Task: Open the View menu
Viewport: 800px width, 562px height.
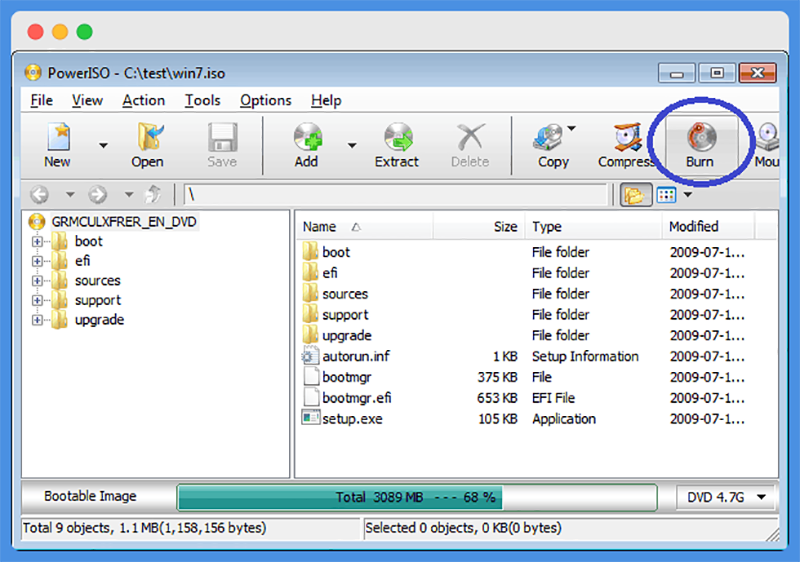Action: click(87, 100)
